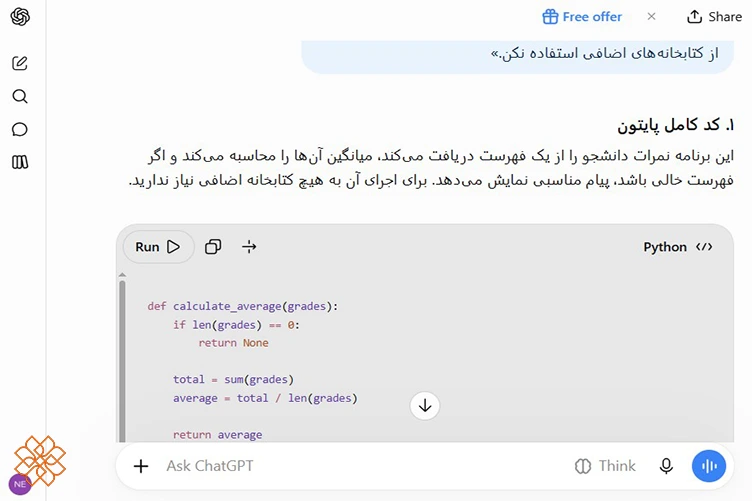Open the library books icon in the sidebar

coord(20,162)
